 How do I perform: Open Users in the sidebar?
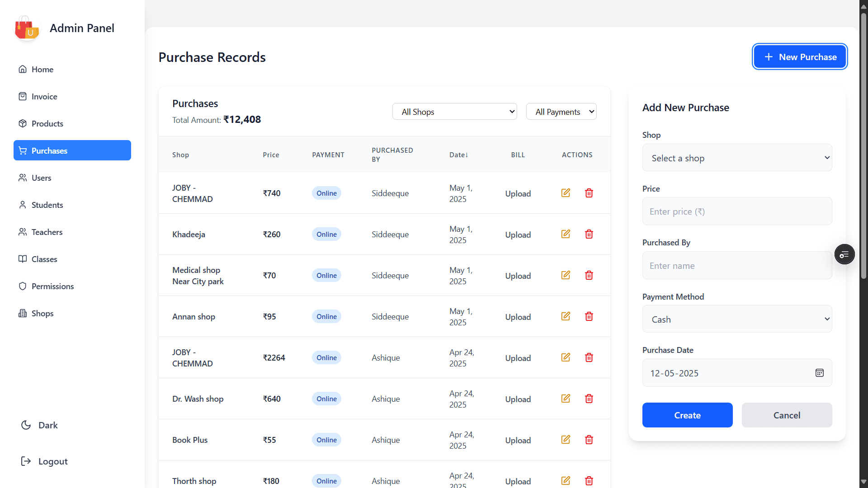pos(72,178)
